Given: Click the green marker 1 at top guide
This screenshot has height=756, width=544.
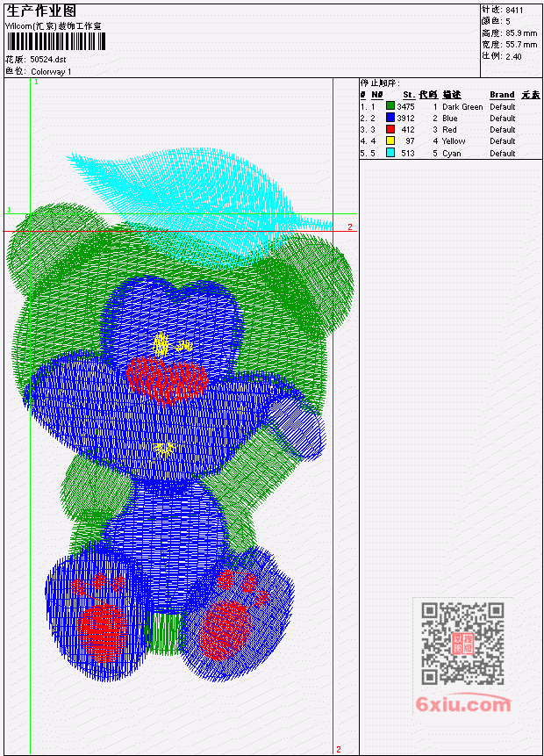Looking at the screenshot, I should coord(36,83).
